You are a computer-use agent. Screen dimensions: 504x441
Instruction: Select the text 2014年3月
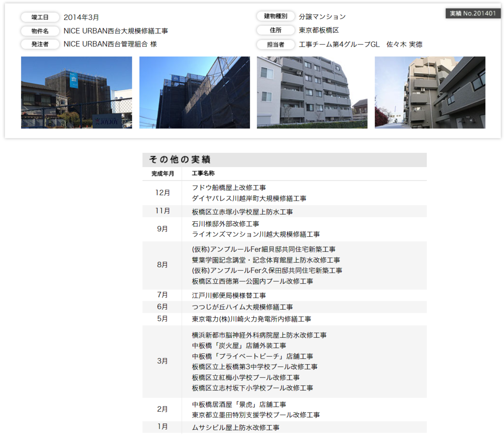[x=81, y=17]
